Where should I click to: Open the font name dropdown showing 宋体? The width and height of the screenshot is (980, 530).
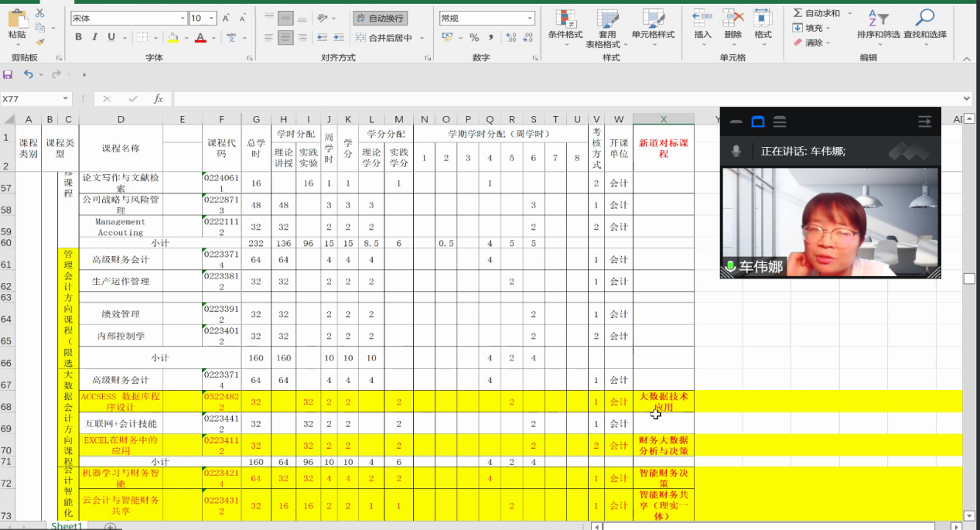pos(183,18)
